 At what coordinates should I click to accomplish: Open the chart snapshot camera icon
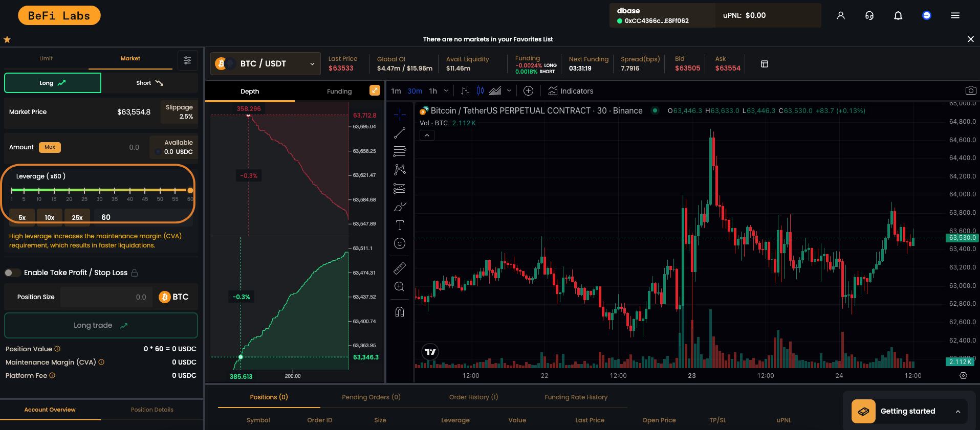coord(970,90)
